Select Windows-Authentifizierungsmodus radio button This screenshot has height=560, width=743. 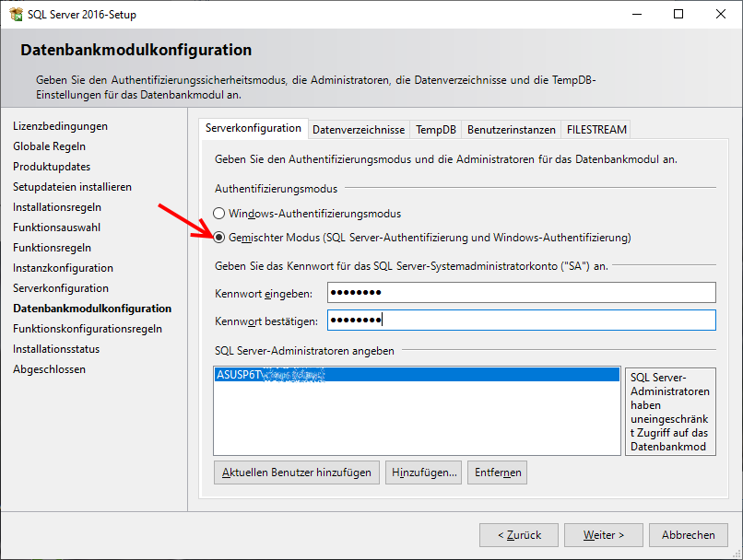[x=219, y=214]
